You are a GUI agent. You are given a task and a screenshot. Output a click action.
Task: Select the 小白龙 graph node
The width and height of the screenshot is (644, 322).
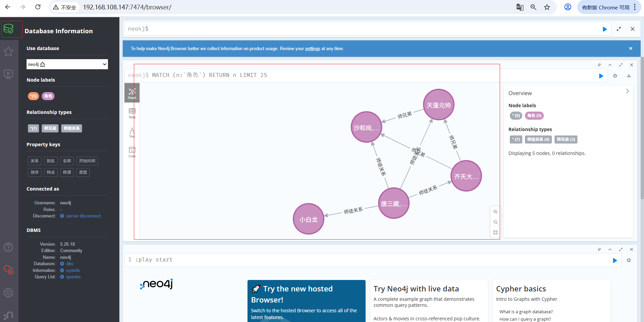[x=308, y=219]
